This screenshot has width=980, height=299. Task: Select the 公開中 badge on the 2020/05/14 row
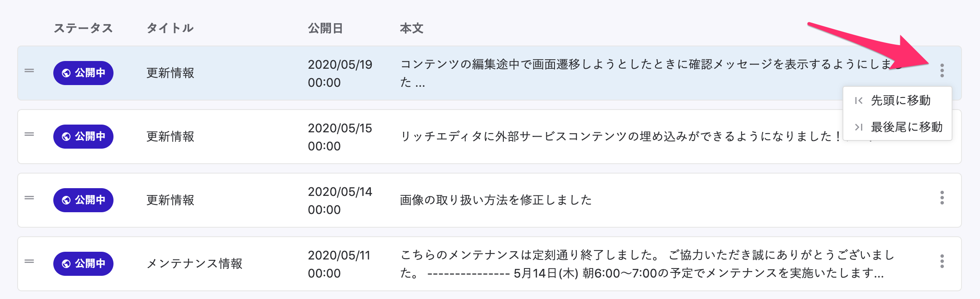tap(83, 200)
